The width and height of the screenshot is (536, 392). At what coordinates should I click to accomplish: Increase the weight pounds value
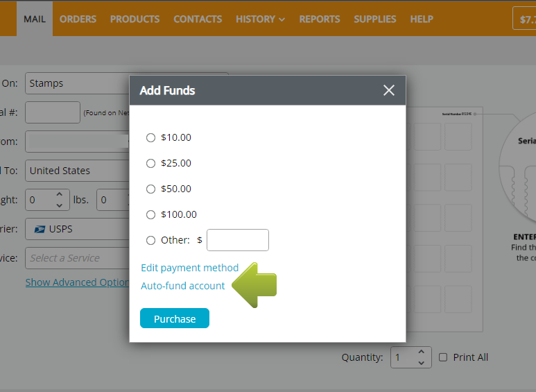coord(60,194)
